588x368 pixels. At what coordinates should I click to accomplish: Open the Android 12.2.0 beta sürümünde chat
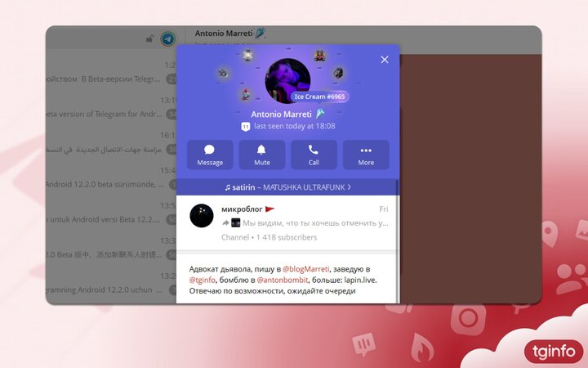pyautogui.click(x=106, y=185)
